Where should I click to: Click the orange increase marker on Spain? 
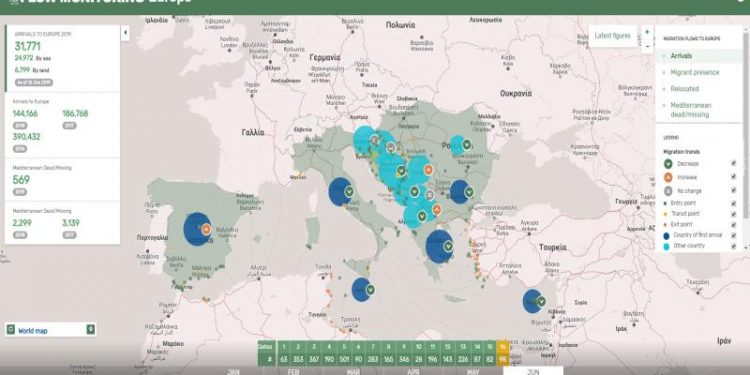point(206,229)
